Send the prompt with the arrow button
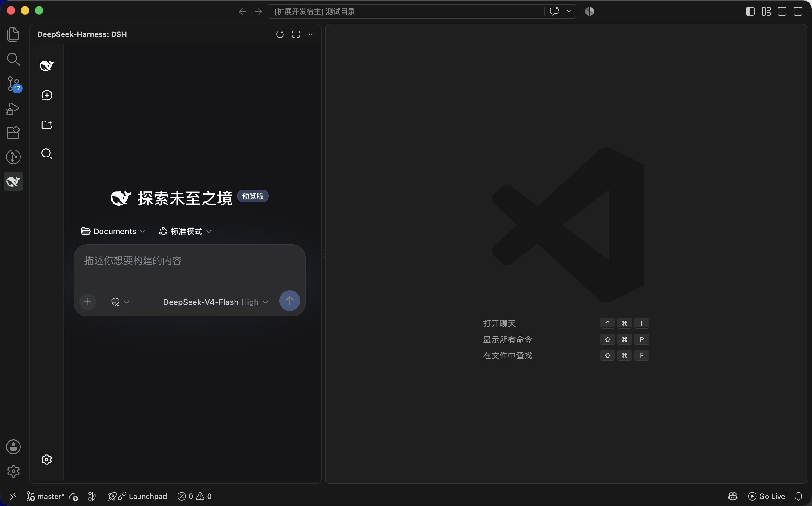 (289, 301)
